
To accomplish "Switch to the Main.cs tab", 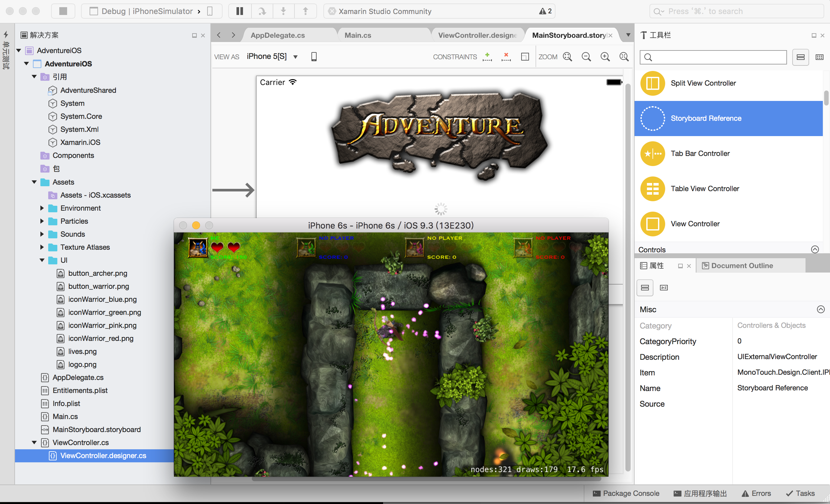I will pyautogui.click(x=358, y=35).
